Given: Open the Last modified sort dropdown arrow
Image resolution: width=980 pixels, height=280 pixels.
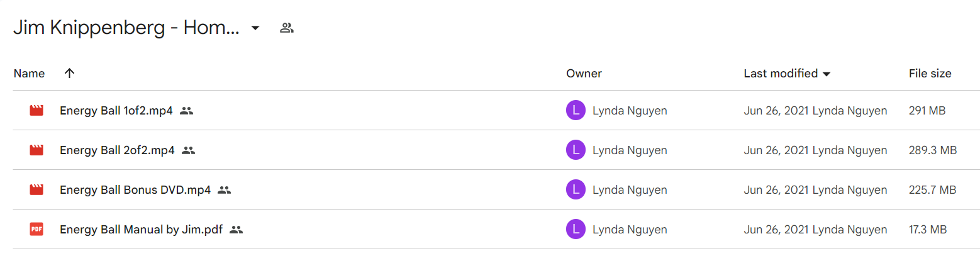Looking at the screenshot, I should [827, 74].
